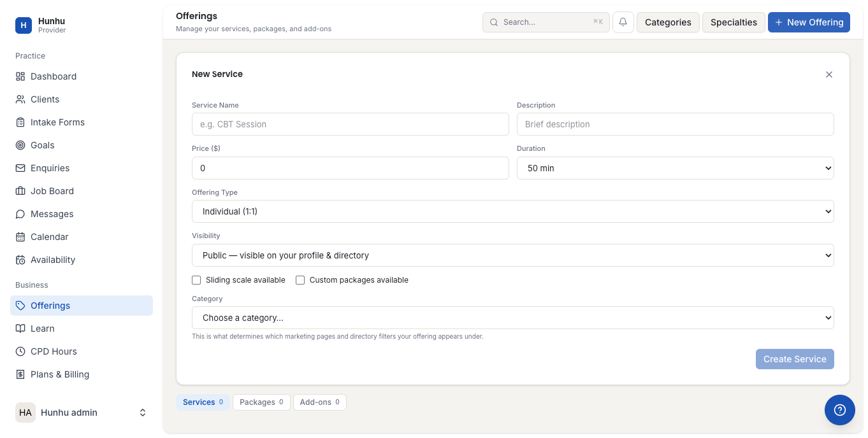Open the Choose a category dropdown
This screenshot has height=438, width=868.
pos(513,318)
